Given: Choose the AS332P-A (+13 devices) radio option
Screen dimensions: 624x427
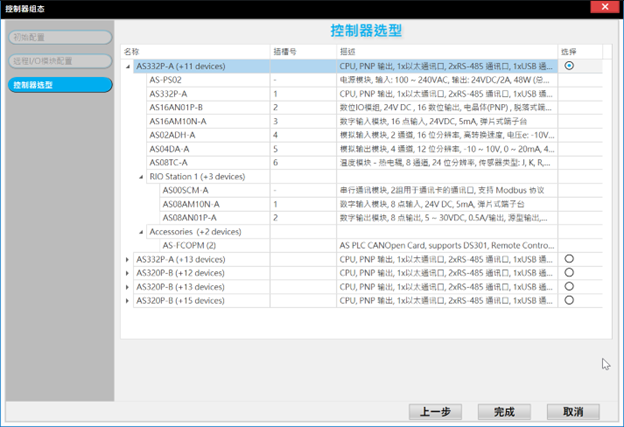Looking at the screenshot, I should (x=569, y=259).
